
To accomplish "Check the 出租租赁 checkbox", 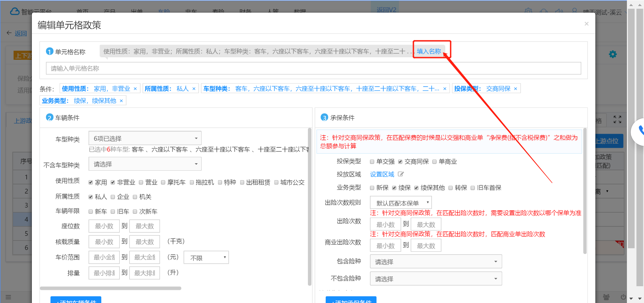I will point(242,182).
